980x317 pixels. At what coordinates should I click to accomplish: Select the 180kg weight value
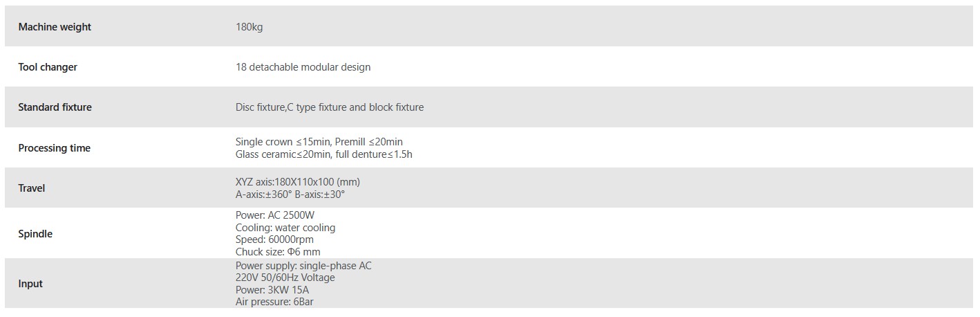[249, 27]
